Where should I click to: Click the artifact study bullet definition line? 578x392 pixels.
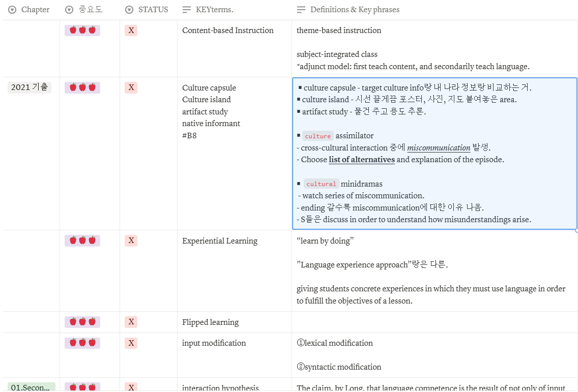click(x=361, y=112)
